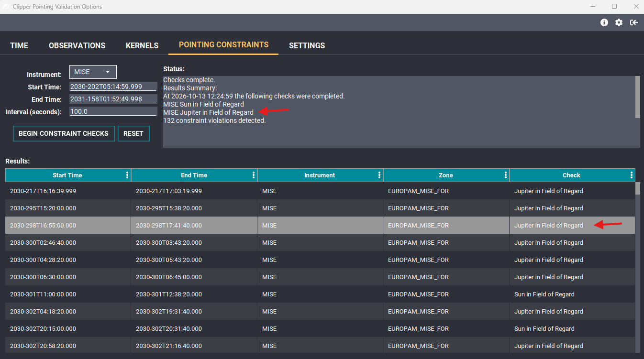
Task: Open Start Time column menu
Action: (127, 175)
